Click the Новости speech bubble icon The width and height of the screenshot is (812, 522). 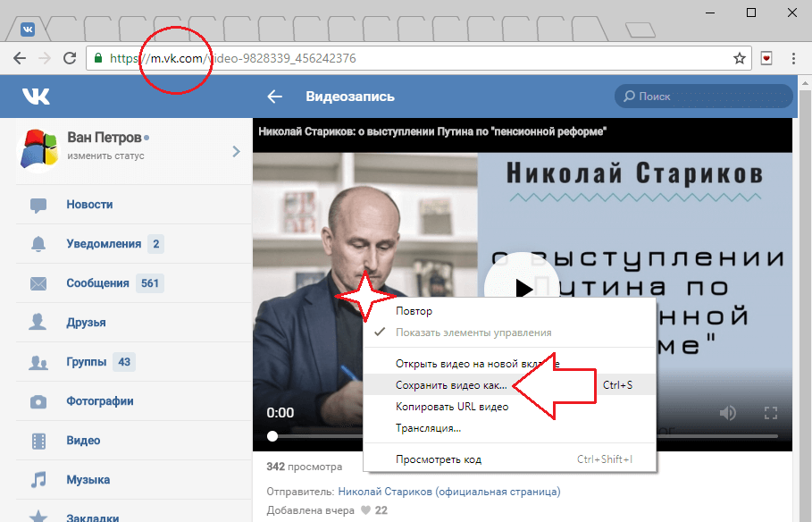click(38, 206)
